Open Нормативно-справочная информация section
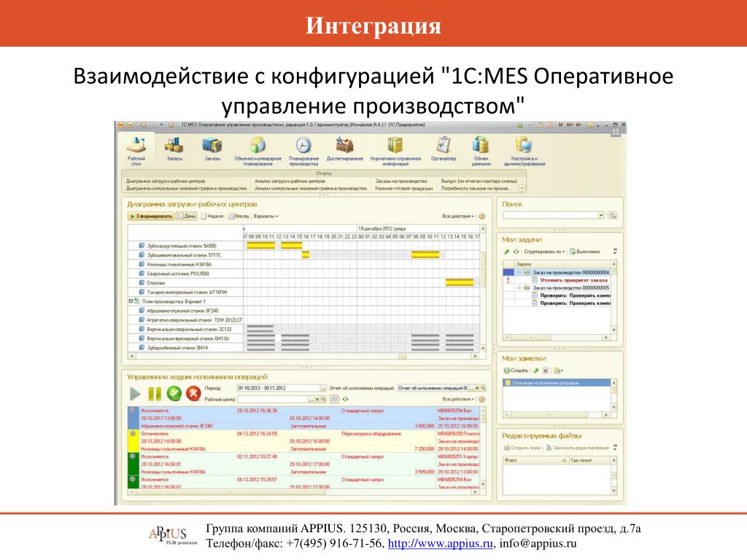The image size is (747, 560). [x=395, y=151]
